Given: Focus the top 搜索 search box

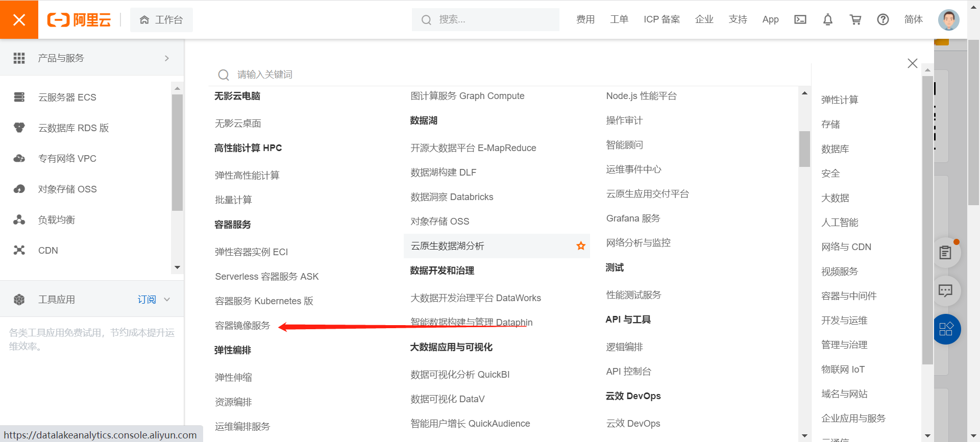Looking at the screenshot, I should coord(485,19).
